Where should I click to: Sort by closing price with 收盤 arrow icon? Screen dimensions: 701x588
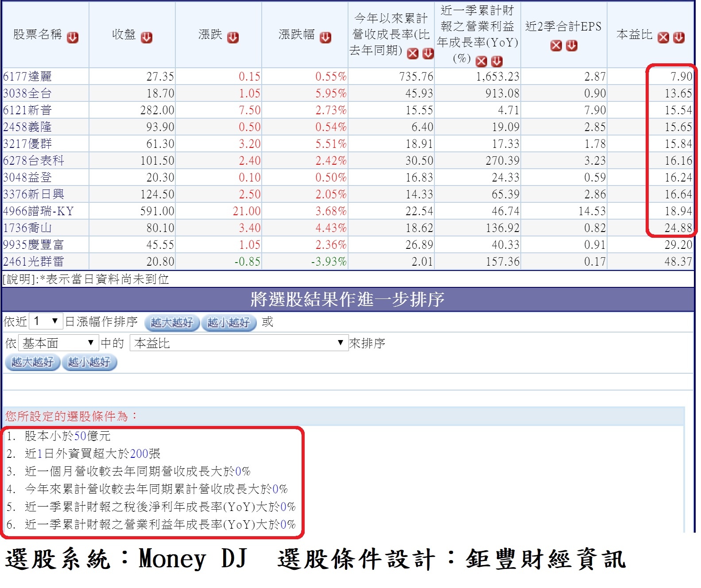point(147,38)
